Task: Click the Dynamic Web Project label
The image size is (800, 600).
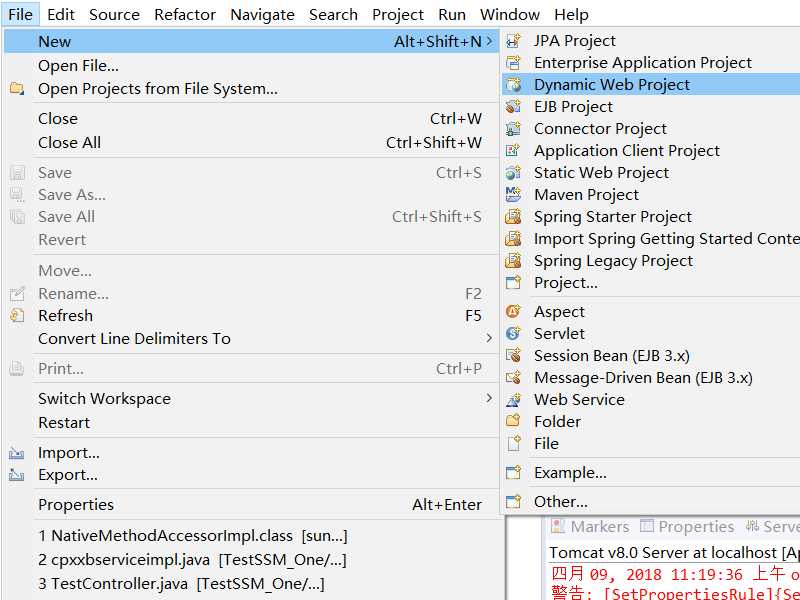Action: [x=612, y=85]
